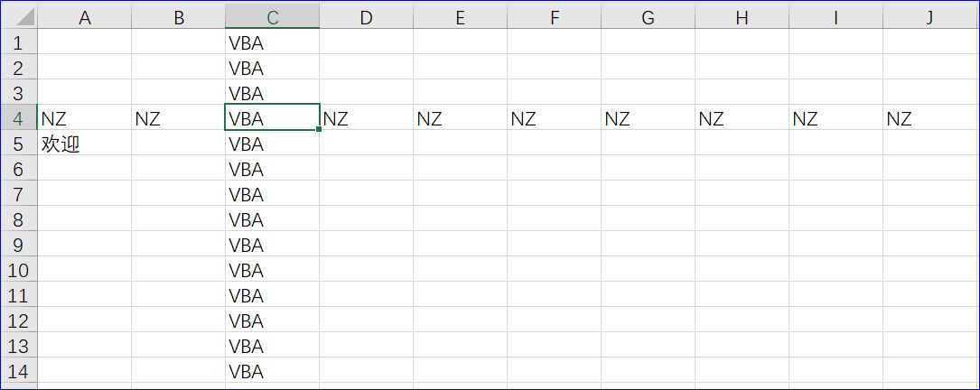Select row 2 header
Screen dimensions: 980x390
19,67
